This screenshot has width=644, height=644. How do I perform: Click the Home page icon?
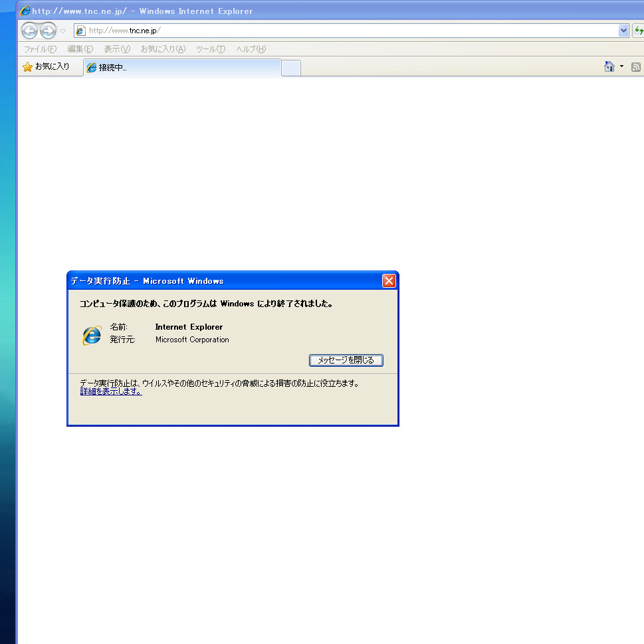coord(609,66)
